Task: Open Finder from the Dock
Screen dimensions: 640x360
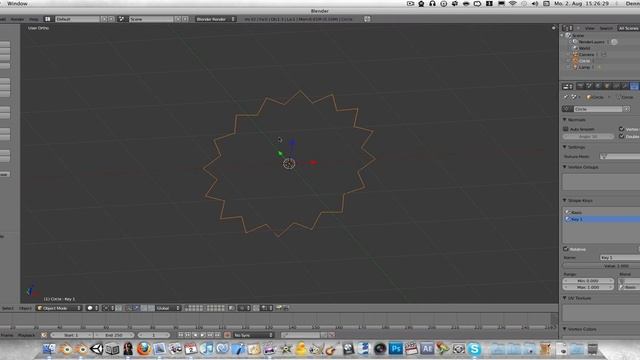Action: tap(49, 349)
